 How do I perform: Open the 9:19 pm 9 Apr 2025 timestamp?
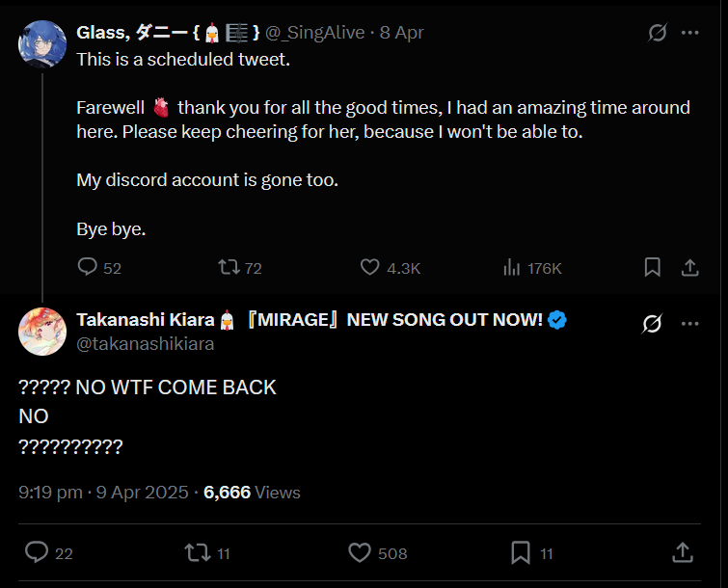(x=102, y=493)
